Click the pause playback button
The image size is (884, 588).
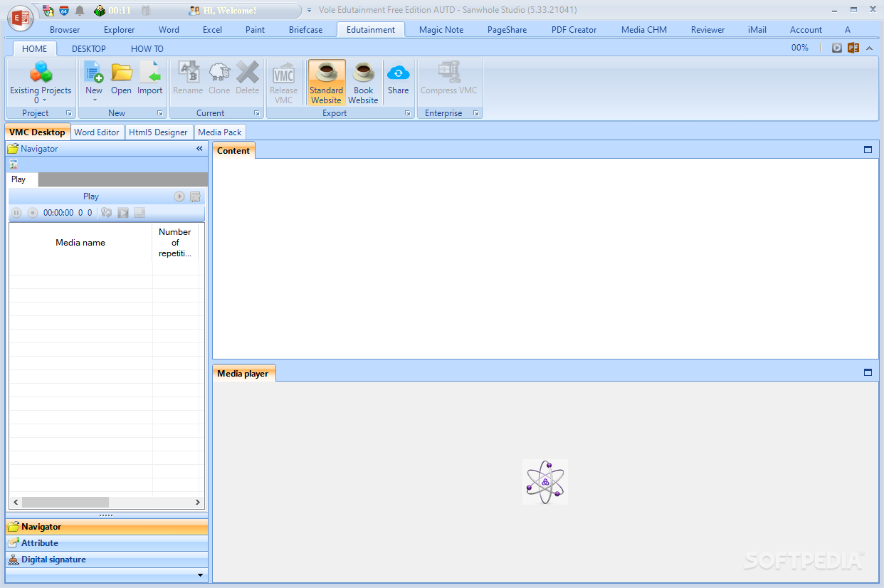(17, 213)
